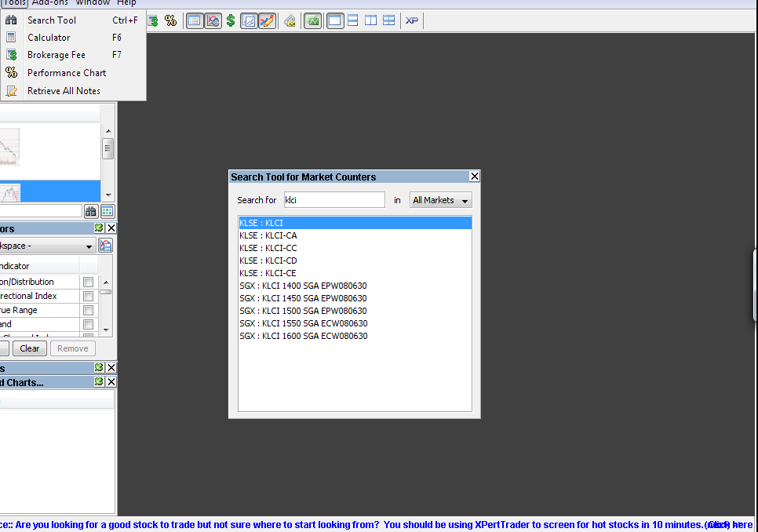The image size is (758, 532).
Task: Click the Search for text field
Action: click(334, 200)
